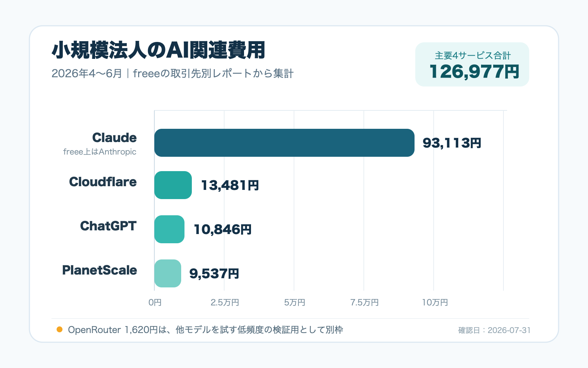Click the 5万円 axis label
Viewport: 588px width, 368px height.
(294, 302)
